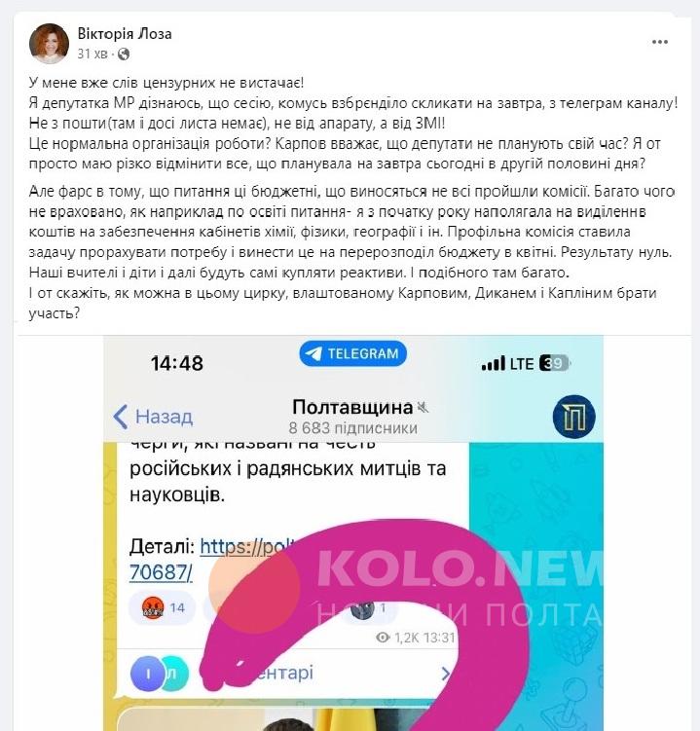
Task: Click the commenter avatars in comments row
Action: coord(160,674)
